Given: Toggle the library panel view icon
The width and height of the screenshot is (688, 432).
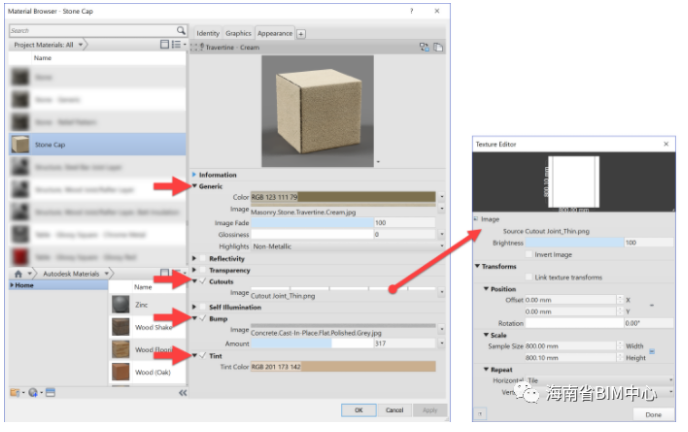Looking at the screenshot, I should 165,44.
